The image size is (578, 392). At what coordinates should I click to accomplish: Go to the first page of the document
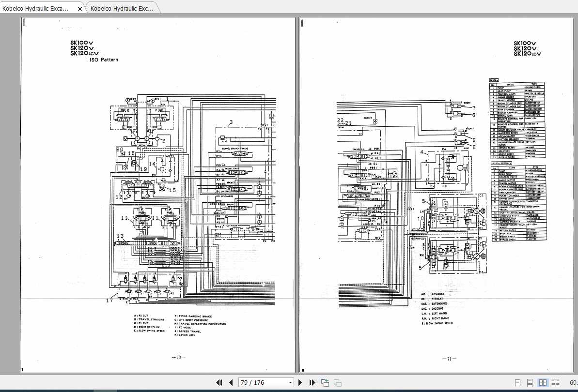point(219,383)
